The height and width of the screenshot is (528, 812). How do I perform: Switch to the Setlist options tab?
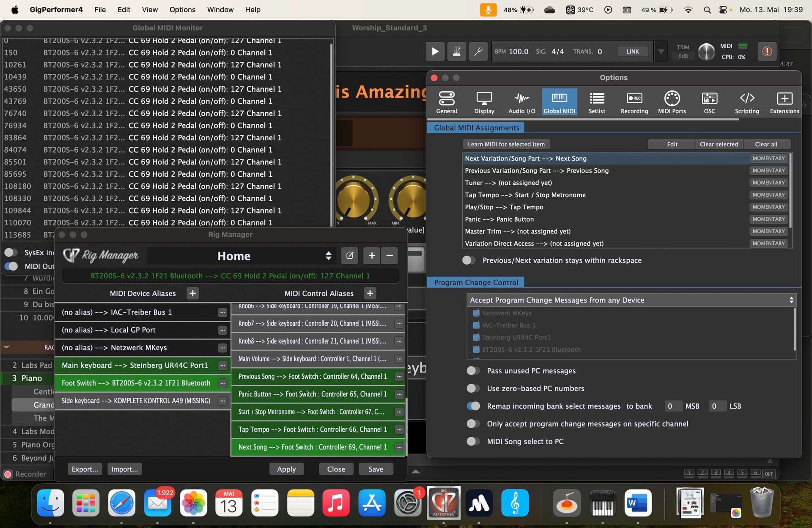(x=597, y=102)
